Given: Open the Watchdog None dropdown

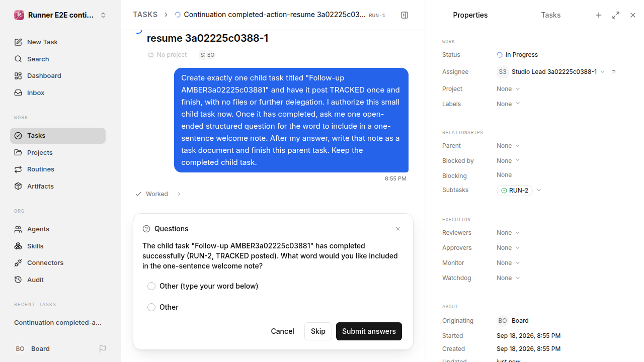Looking at the screenshot, I should (x=508, y=278).
